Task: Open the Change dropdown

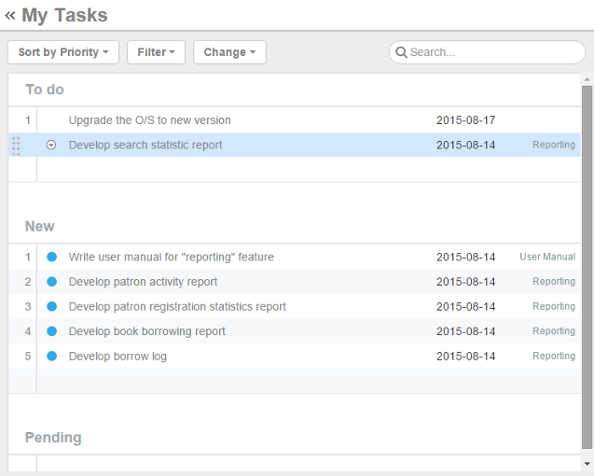Action: [x=230, y=52]
